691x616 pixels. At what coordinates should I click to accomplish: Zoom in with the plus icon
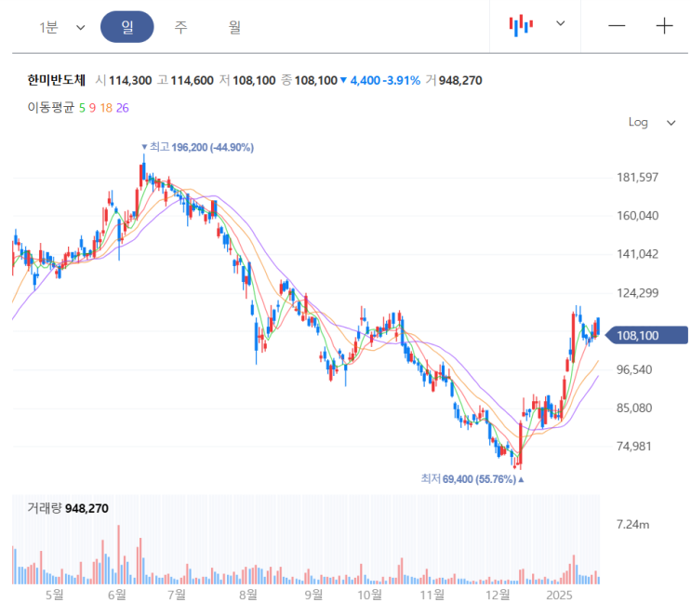point(664,26)
